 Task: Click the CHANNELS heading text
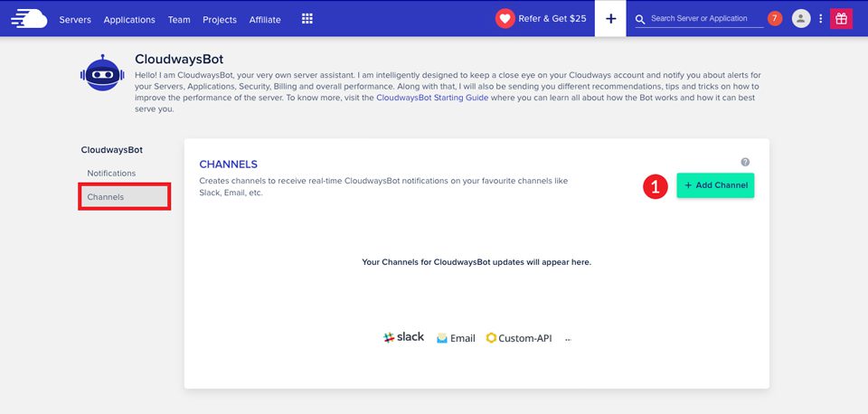click(228, 165)
